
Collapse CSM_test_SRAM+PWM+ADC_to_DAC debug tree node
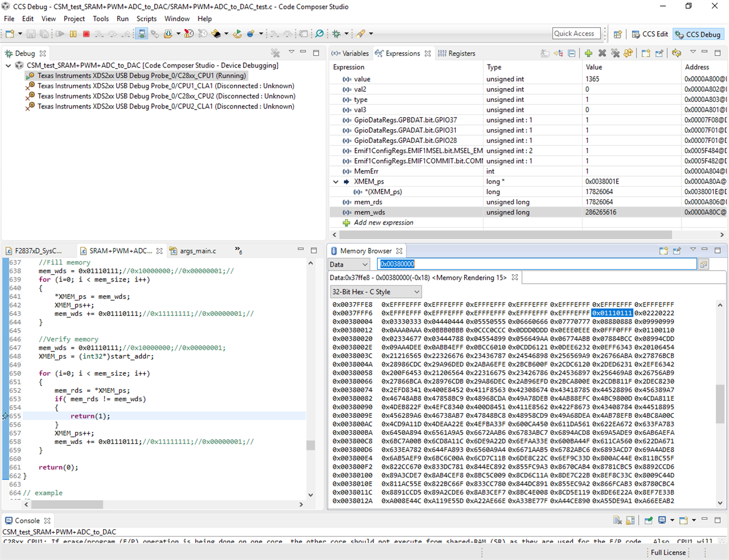pos(8,66)
